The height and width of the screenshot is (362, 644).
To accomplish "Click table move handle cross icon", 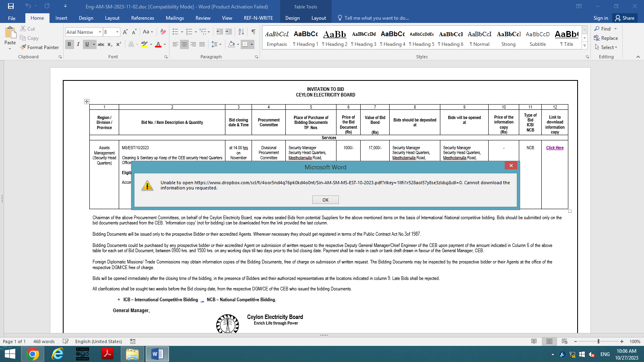I will [x=87, y=101].
